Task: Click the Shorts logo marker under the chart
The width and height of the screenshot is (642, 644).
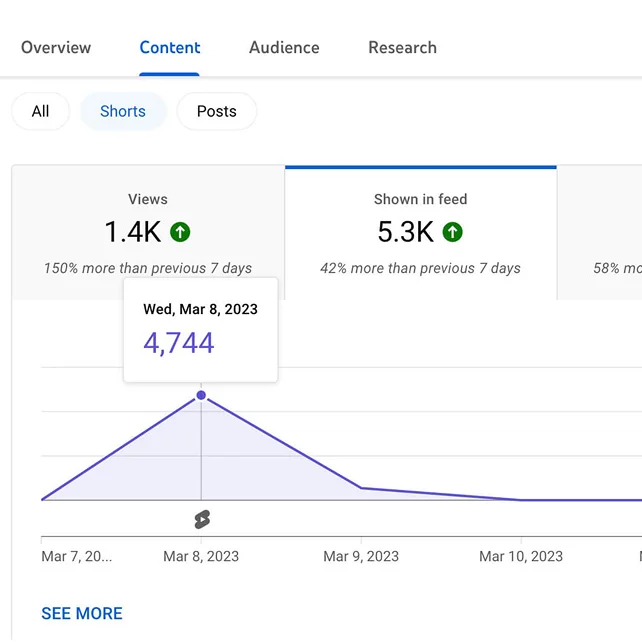Action: [x=202, y=519]
